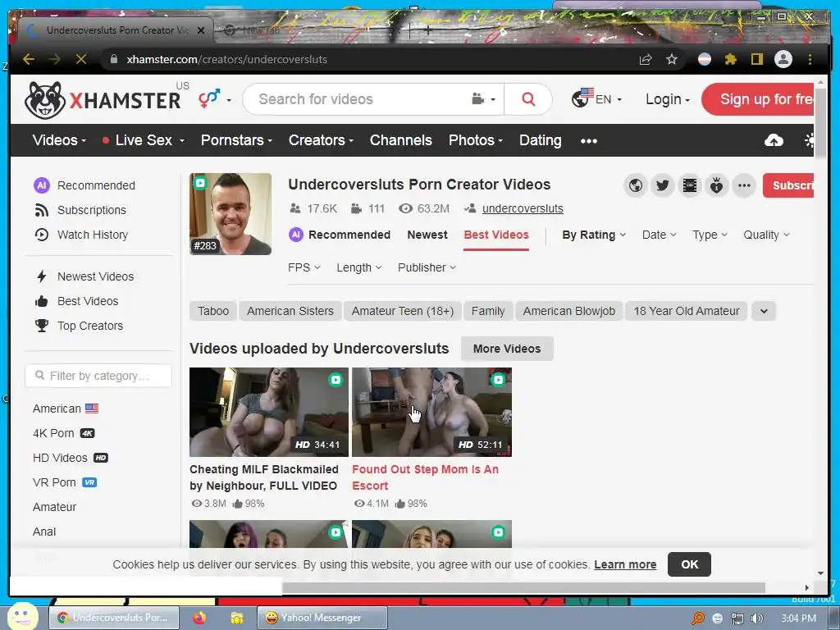This screenshot has width=840, height=630.
Task: Open the three-dot more options on creator header
Action: point(744,186)
